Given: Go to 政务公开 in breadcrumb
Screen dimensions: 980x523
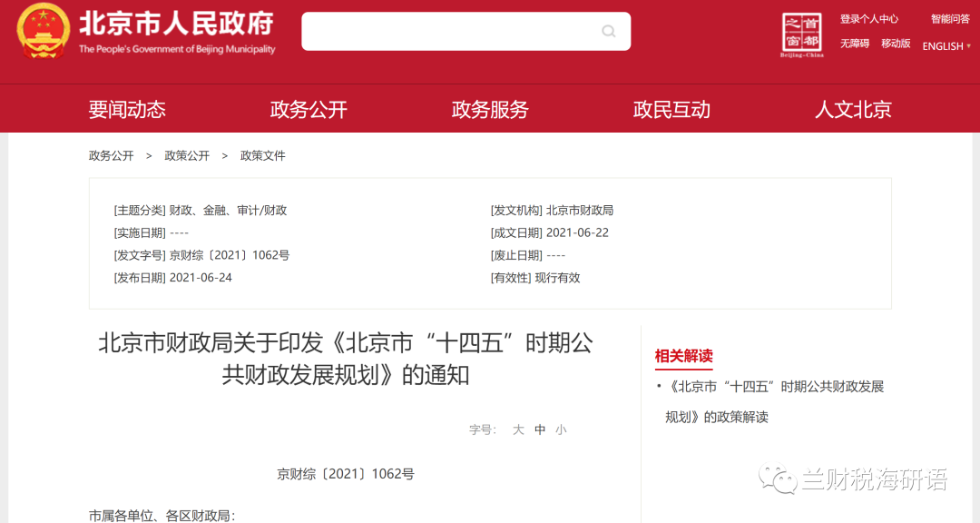Looking at the screenshot, I should pos(112,156).
